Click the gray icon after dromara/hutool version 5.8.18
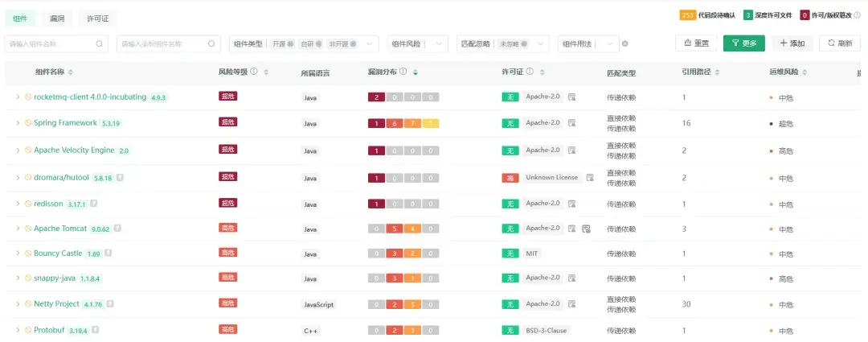868x342 pixels. (120, 177)
